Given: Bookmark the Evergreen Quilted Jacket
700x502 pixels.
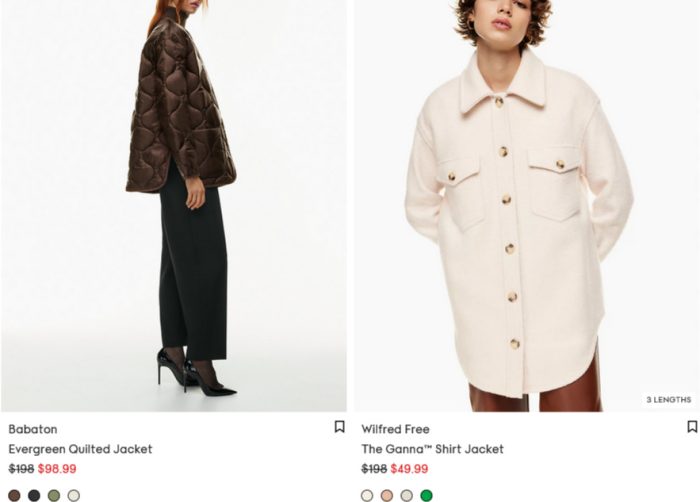Looking at the screenshot, I should coord(339,427).
